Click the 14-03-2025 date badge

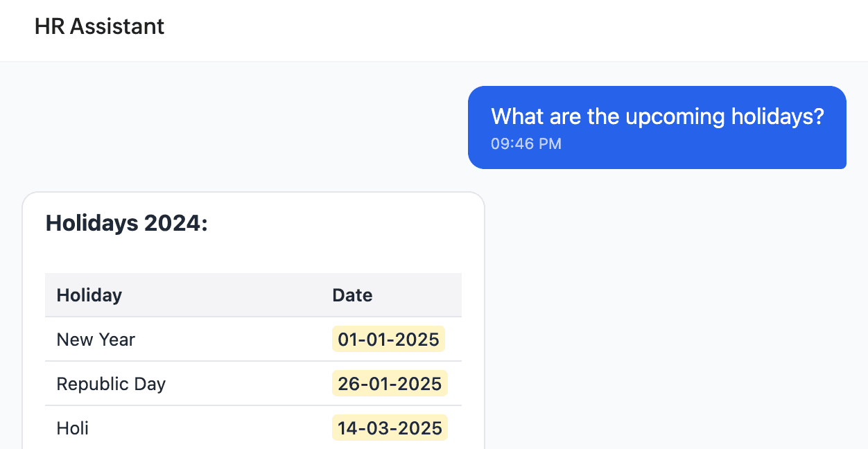[390, 428]
